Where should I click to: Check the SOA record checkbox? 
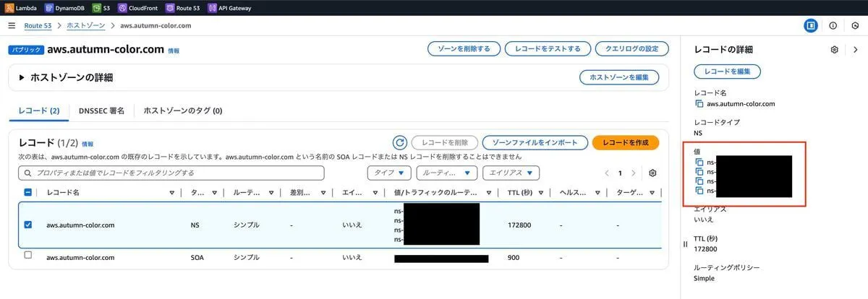[x=28, y=255]
